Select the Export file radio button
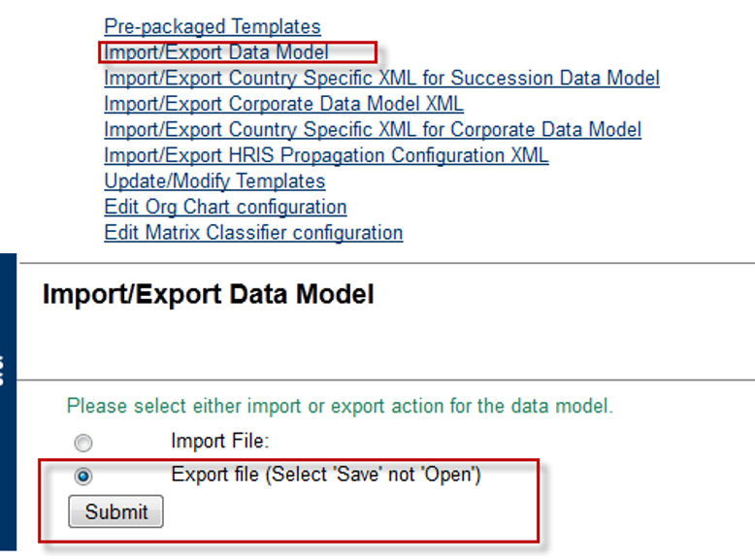 point(83,477)
